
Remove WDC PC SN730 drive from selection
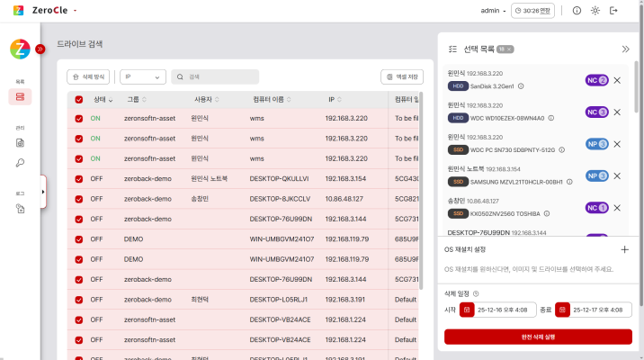pyautogui.click(x=617, y=144)
